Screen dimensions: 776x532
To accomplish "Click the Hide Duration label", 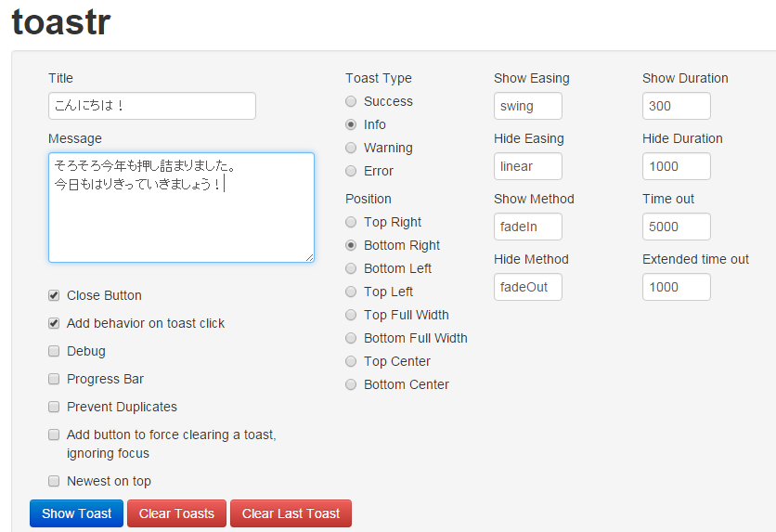I will pyautogui.click(x=682, y=138).
